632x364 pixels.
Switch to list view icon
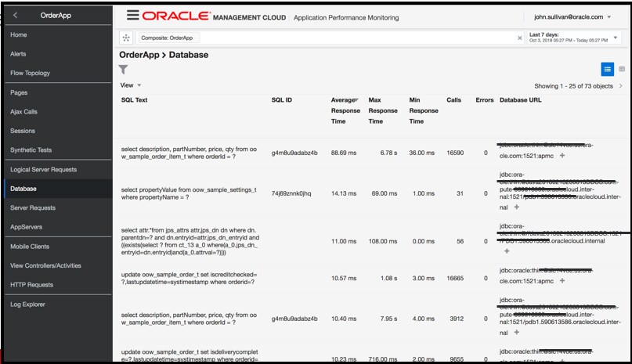[x=607, y=69]
